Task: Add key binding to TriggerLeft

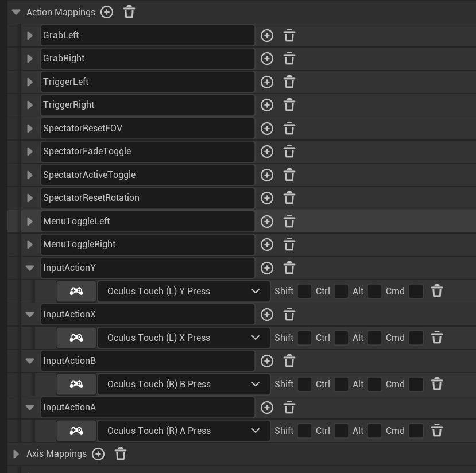Action: [267, 82]
